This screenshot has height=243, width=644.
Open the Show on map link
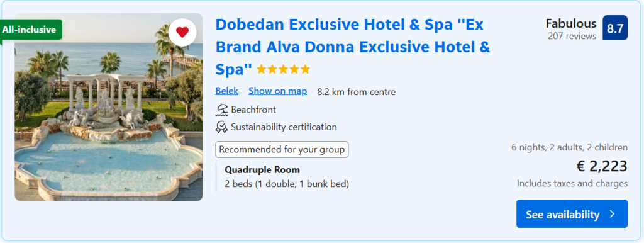(277, 91)
